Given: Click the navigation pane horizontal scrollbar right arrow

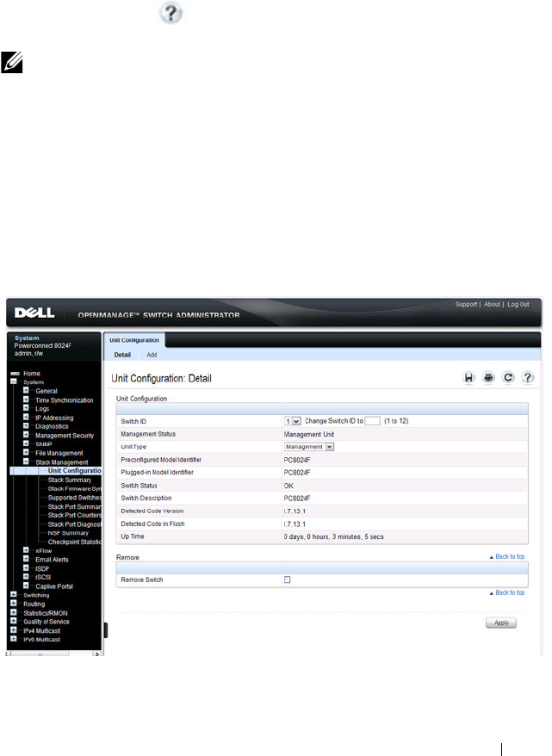Looking at the screenshot, I should tap(97, 654).
